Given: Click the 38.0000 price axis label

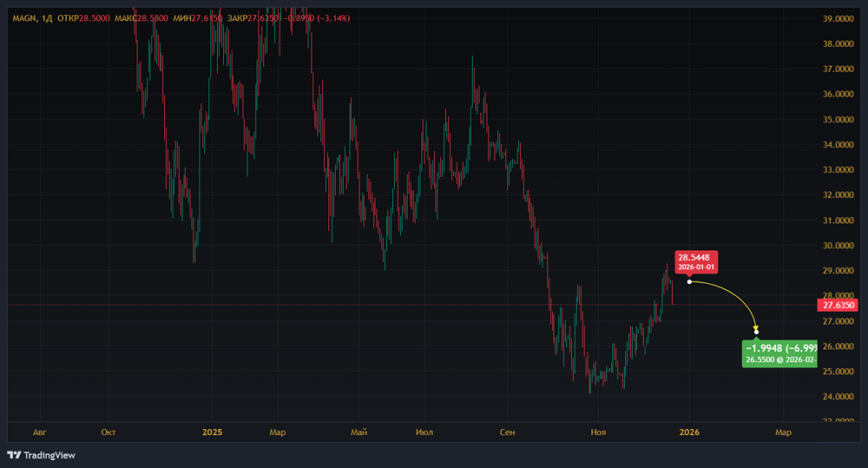Looking at the screenshot, I should click(x=838, y=43).
